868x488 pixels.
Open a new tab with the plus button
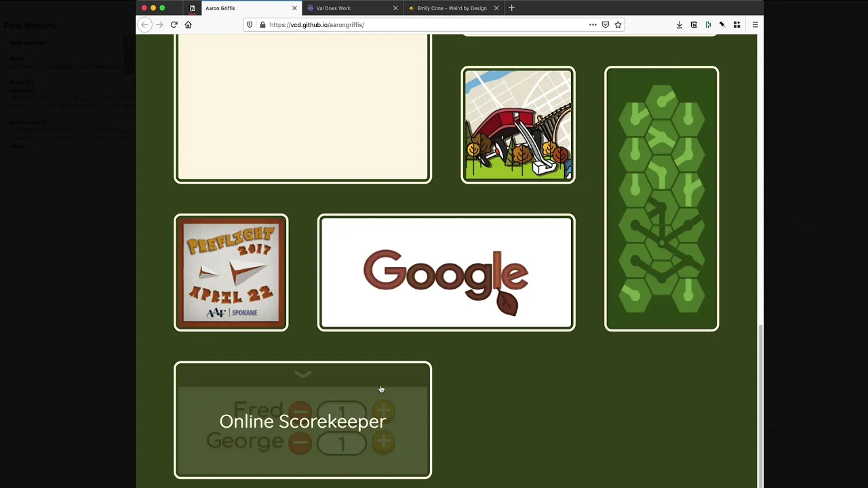[x=512, y=8]
